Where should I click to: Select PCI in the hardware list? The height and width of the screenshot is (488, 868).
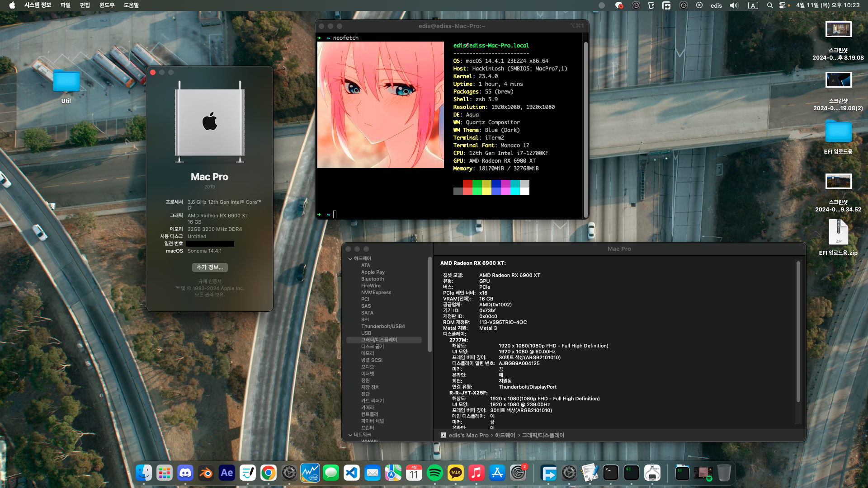pyautogui.click(x=365, y=300)
